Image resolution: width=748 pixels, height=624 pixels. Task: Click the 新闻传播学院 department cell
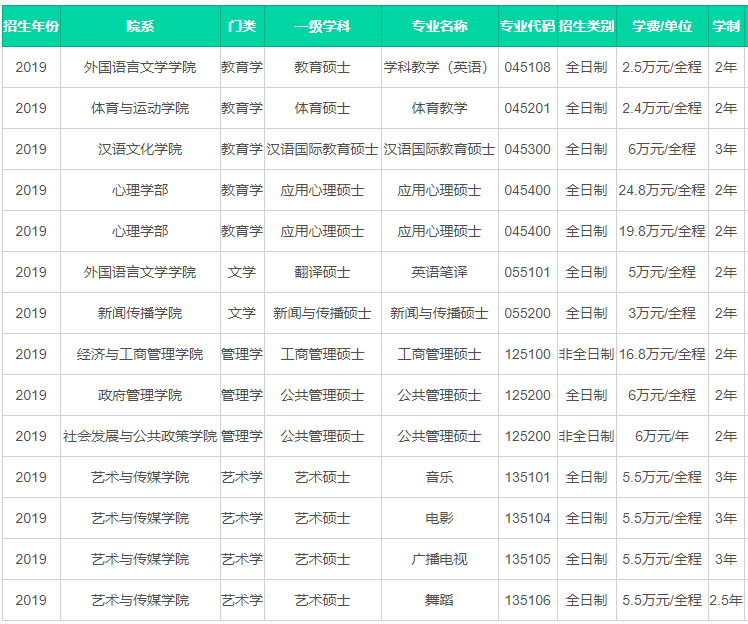pos(140,313)
